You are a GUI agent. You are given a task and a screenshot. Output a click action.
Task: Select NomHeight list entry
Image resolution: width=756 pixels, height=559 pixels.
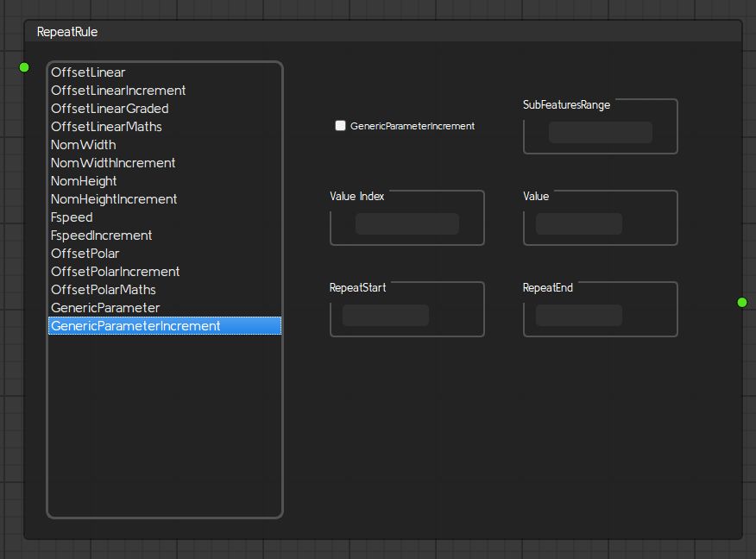coord(165,181)
